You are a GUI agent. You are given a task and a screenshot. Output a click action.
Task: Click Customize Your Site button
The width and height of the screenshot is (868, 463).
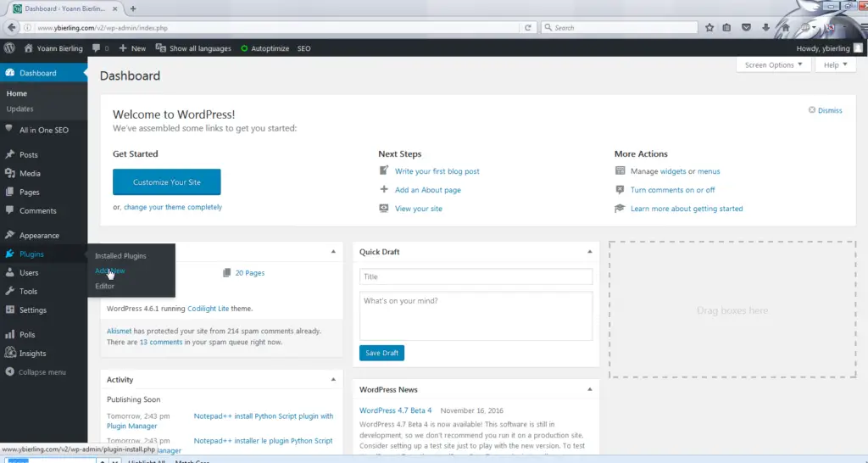tap(167, 181)
